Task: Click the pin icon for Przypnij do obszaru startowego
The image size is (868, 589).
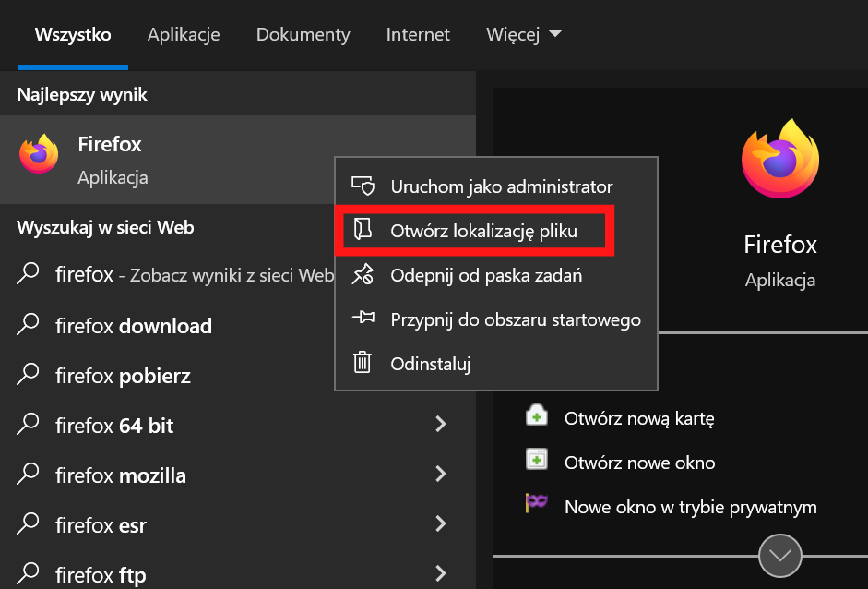Action: pyautogui.click(x=363, y=318)
